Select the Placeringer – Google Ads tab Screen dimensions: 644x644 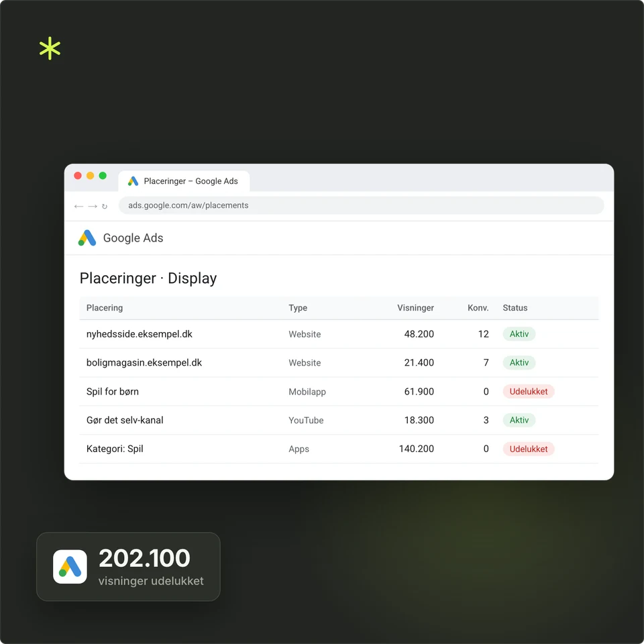coord(184,181)
